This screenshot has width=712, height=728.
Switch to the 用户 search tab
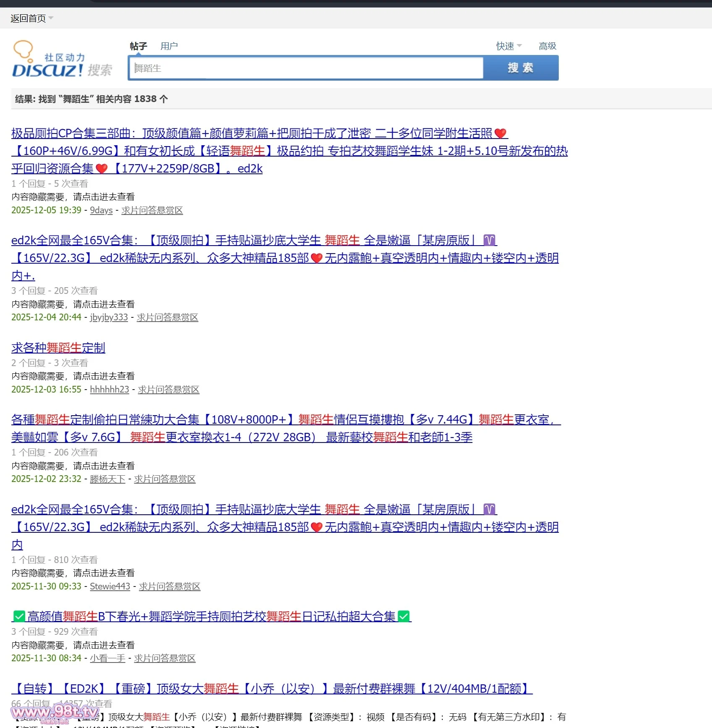coord(169,46)
